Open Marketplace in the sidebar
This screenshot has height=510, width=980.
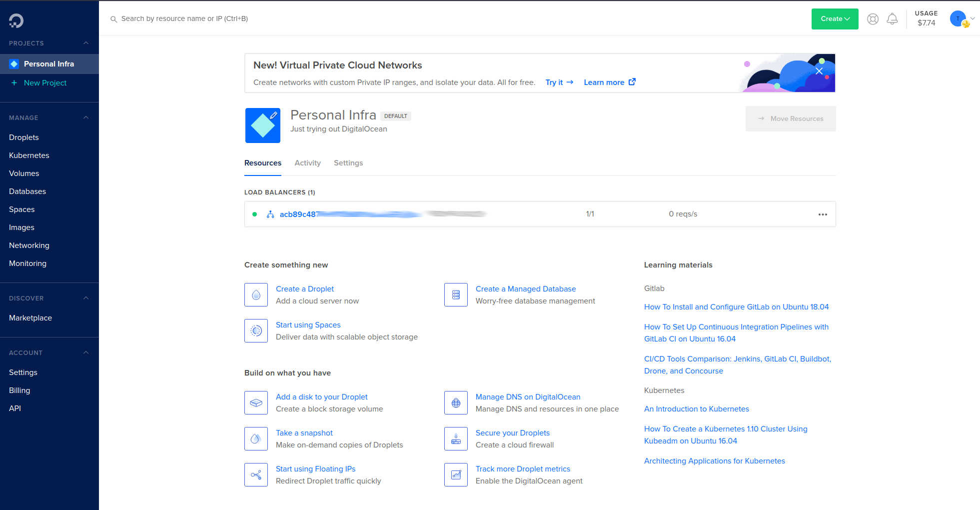point(30,318)
